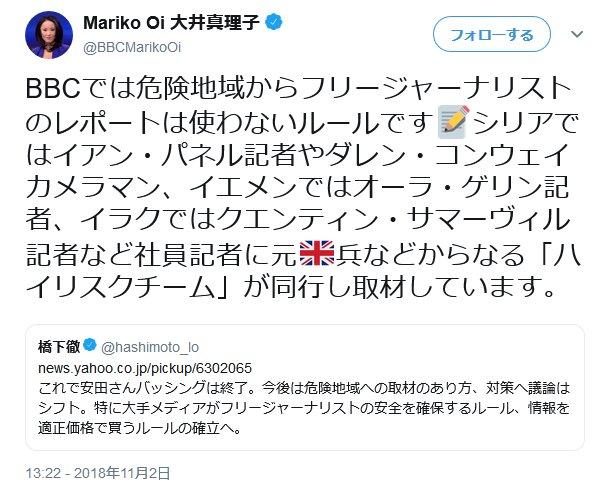This screenshot has width=594, height=486.
Task: Click the tweet line mentioning イアン・パネル記者
Action: coord(297,155)
